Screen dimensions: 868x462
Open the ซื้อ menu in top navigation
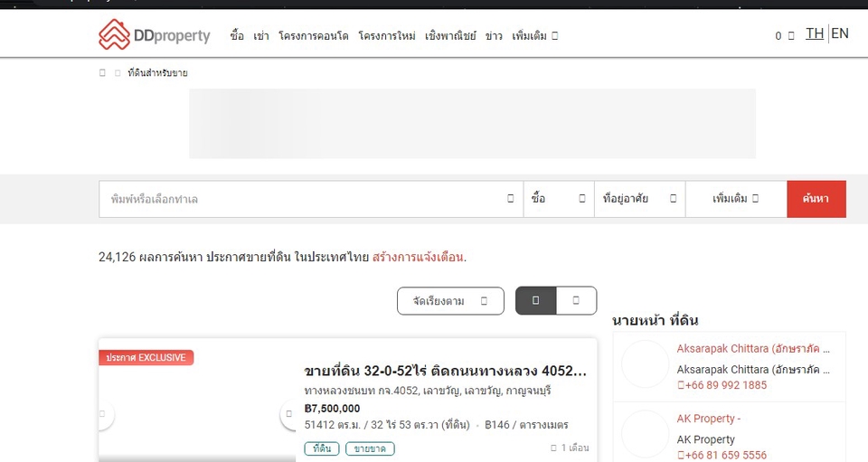237,36
